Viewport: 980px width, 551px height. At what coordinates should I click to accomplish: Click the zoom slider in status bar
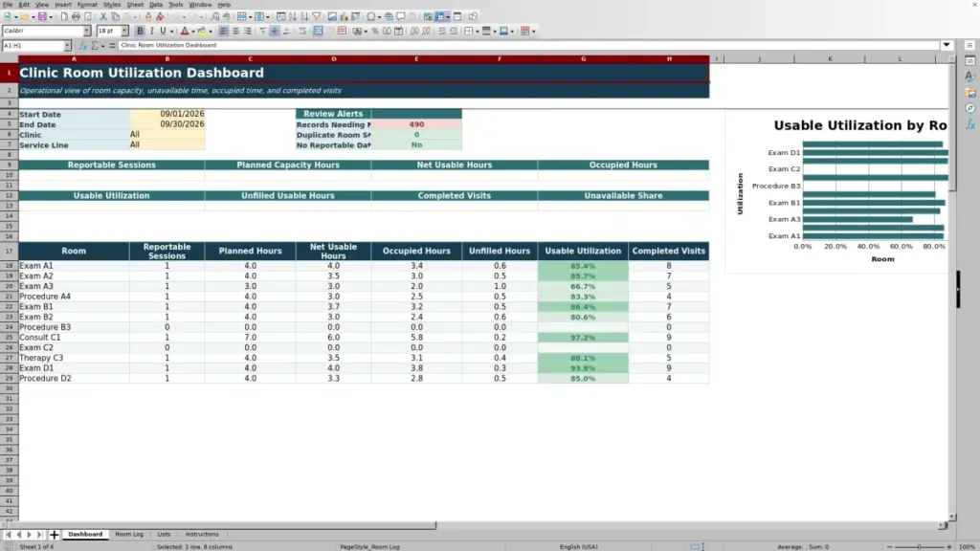919,547
